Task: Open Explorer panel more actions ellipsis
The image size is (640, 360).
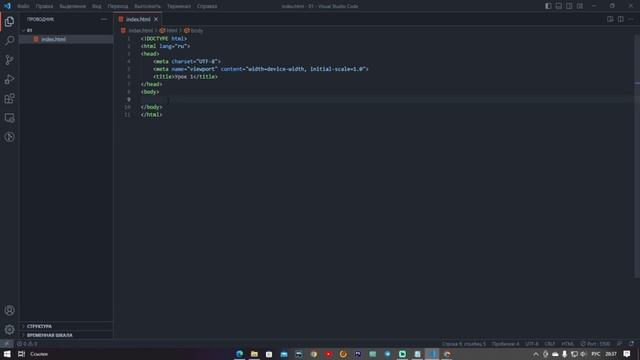Action: click(x=104, y=19)
